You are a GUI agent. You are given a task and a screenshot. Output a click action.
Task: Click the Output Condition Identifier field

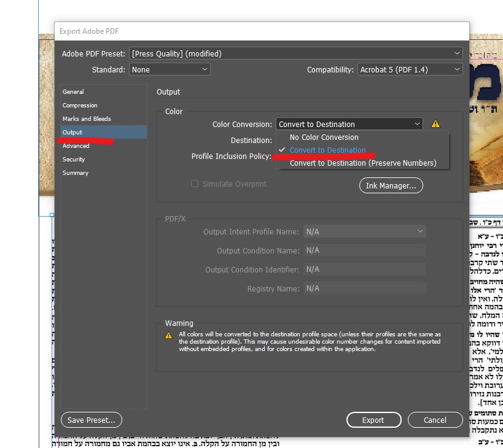(x=364, y=269)
